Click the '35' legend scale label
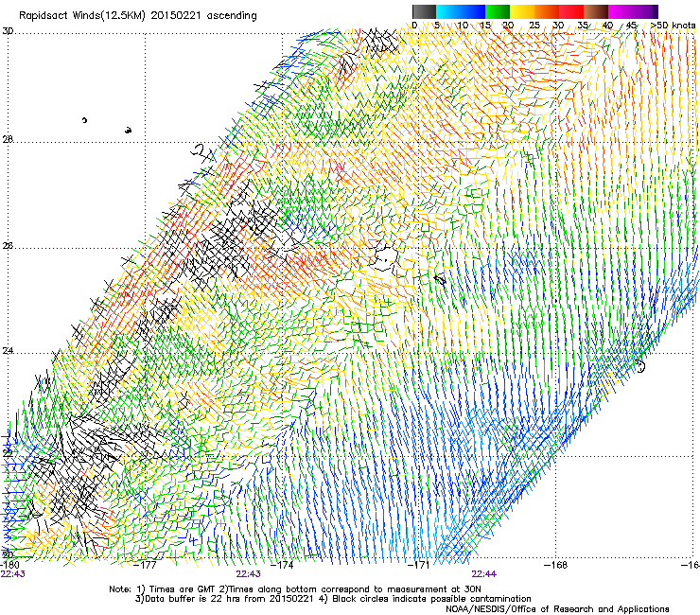The width and height of the screenshot is (700, 615). 583,26
